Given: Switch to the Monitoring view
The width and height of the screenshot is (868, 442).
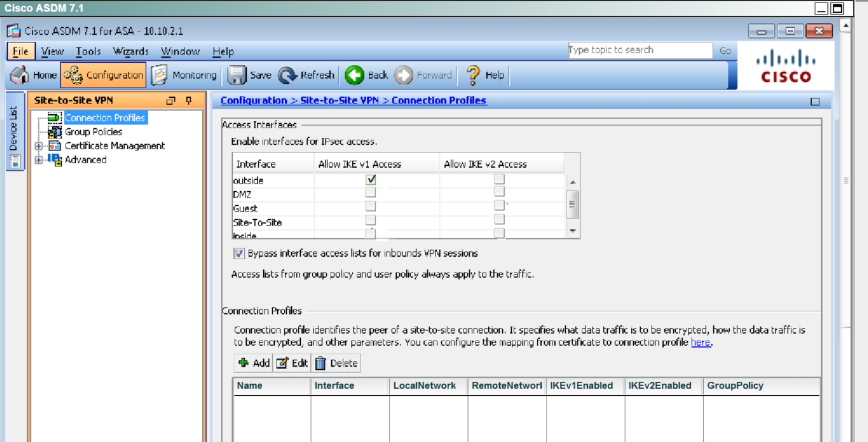Looking at the screenshot, I should (184, 75).
